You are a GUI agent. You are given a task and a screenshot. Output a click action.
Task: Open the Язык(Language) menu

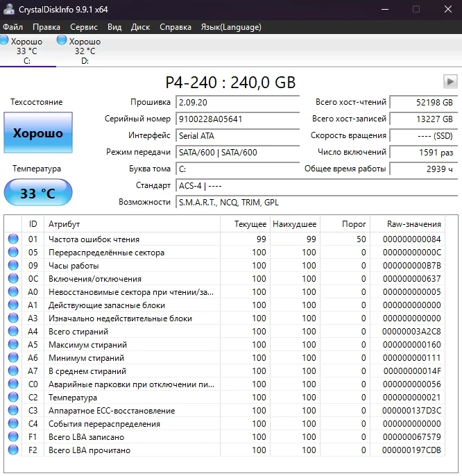pyautogui.click(x=231, y=27)
